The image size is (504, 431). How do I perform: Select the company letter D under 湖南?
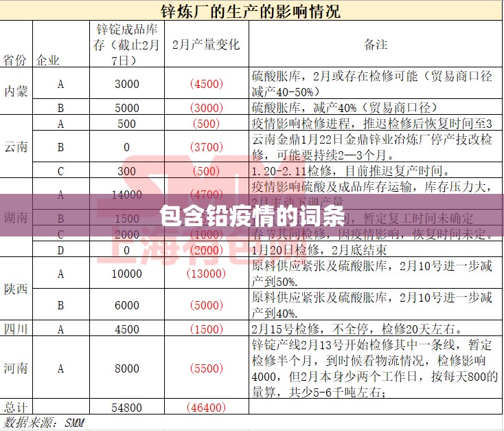(x=60, y=250)
